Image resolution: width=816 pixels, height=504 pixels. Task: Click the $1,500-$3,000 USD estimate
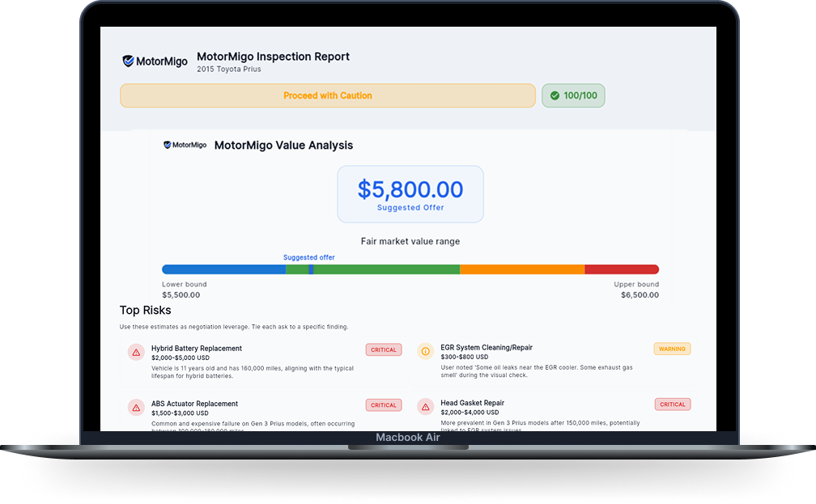tap(180, 413)
